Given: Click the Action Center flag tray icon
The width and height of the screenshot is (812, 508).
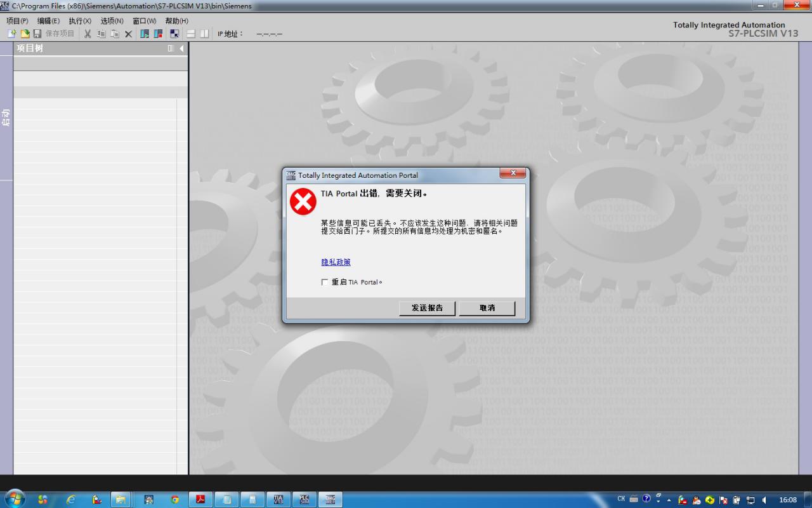Looking at the screenshot, I should tap(723, 500).
